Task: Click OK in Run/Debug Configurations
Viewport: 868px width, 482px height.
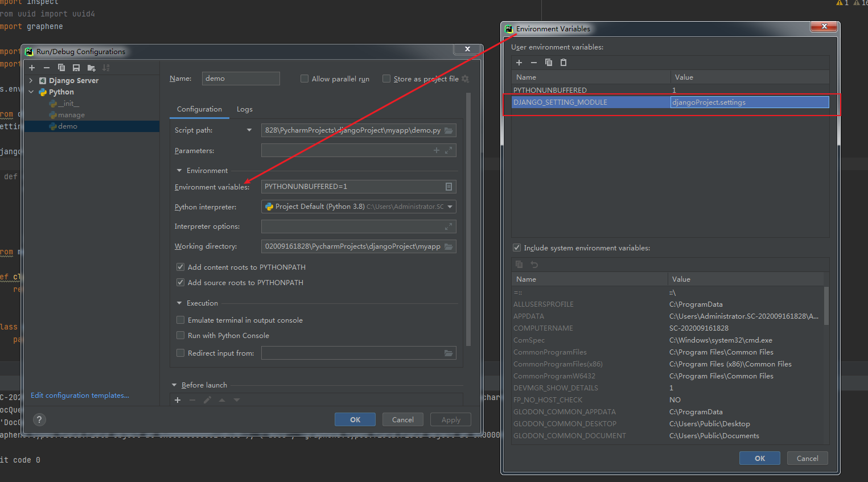Action: (x=355, y=419)
